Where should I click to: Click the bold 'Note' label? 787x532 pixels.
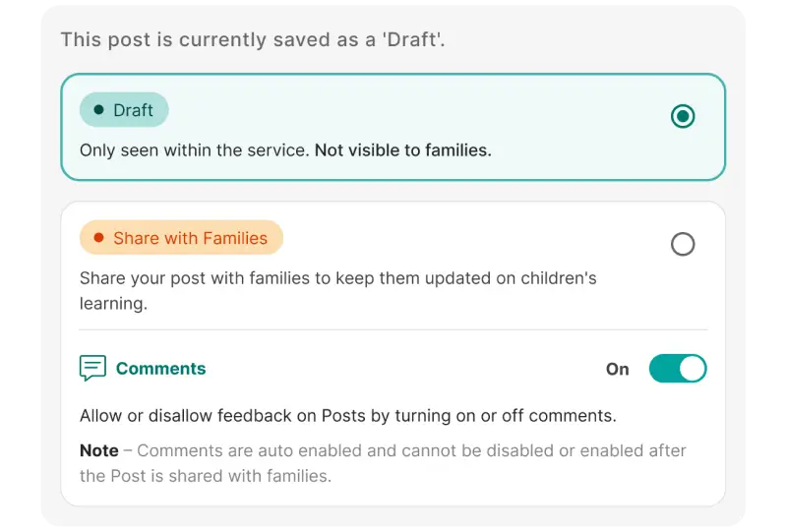tap(99, 450)
